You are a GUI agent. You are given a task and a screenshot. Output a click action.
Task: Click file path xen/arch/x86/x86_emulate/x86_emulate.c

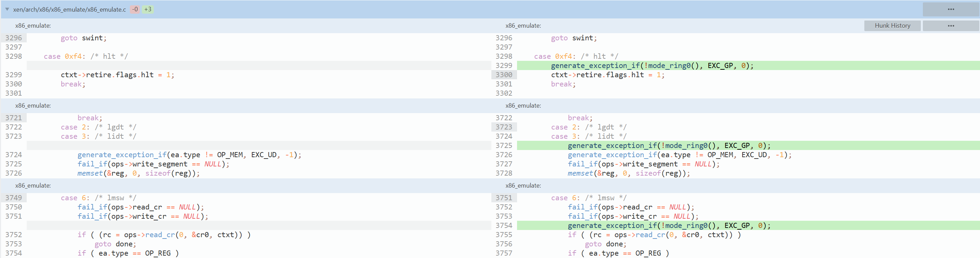tap(69, 9)
